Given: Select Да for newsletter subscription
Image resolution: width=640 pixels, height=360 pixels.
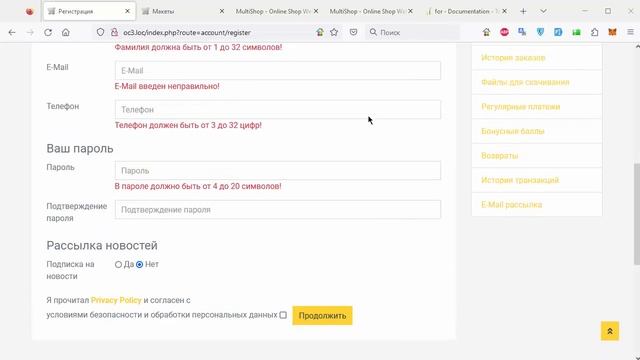Looking at the screenshot, I should (118, 264).
